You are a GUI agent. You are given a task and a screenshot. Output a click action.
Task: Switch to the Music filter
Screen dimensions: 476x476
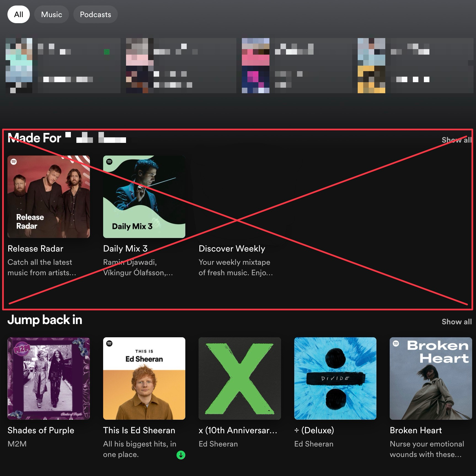52,14
